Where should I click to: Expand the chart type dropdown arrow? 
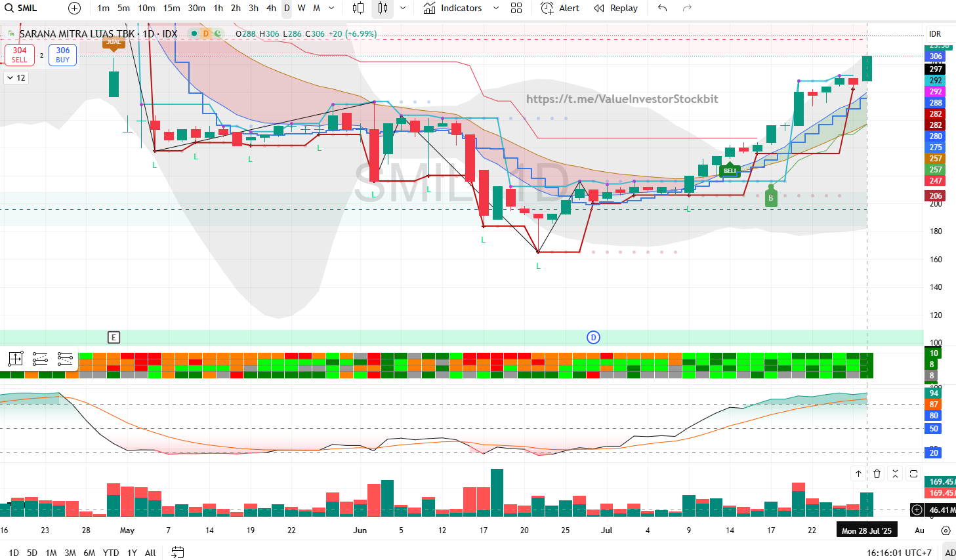pos(403,8)
